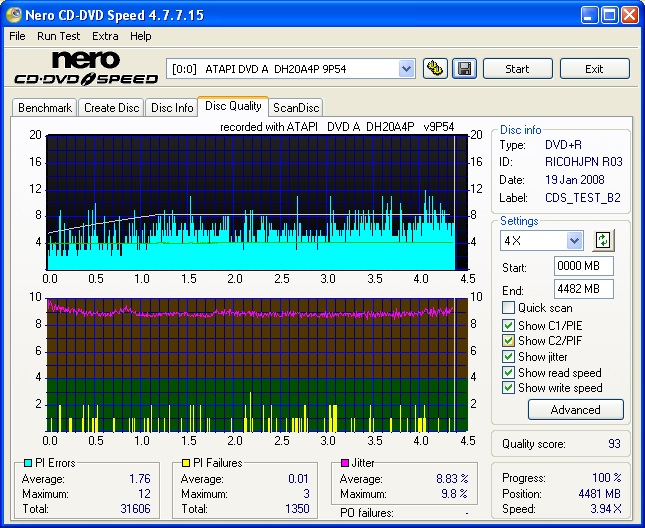Open the Advanced settings button
Viewport: 645px width, 528px height.
click(x=575, y=410)
